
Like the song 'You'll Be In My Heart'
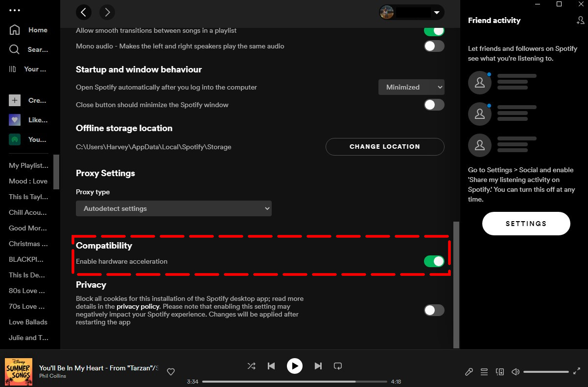click(171, 372)
